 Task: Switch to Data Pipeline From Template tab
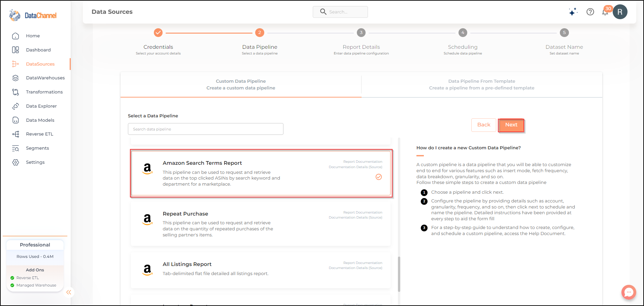[482, 85]
